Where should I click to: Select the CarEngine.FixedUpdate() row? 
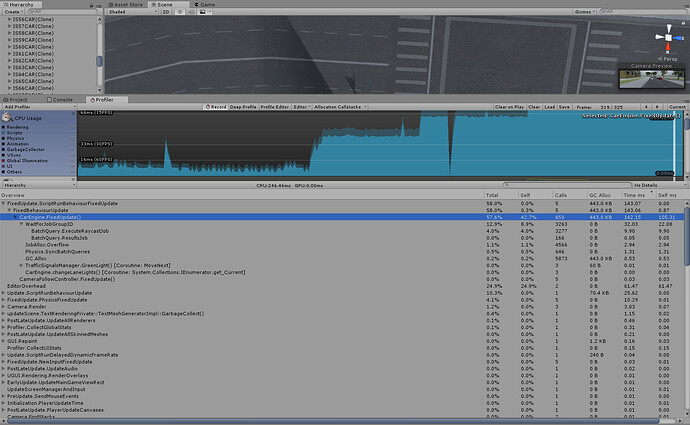(x=342, y=217)
